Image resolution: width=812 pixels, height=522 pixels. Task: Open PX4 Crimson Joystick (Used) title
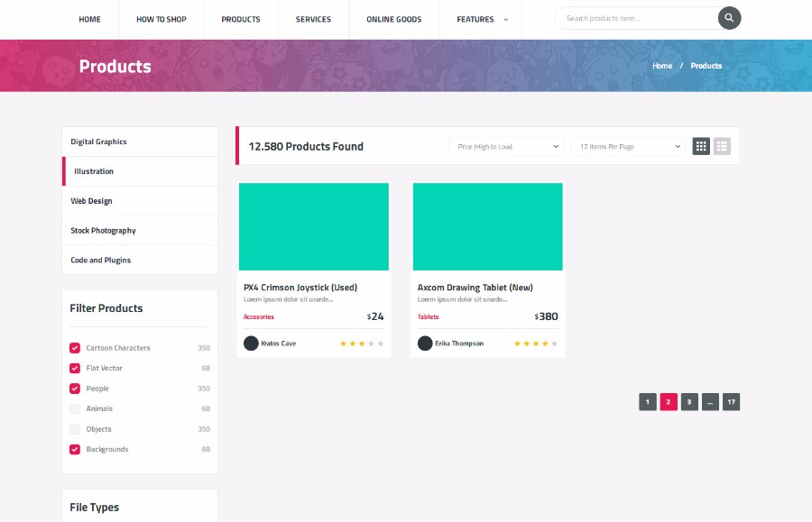pos(300,288)
